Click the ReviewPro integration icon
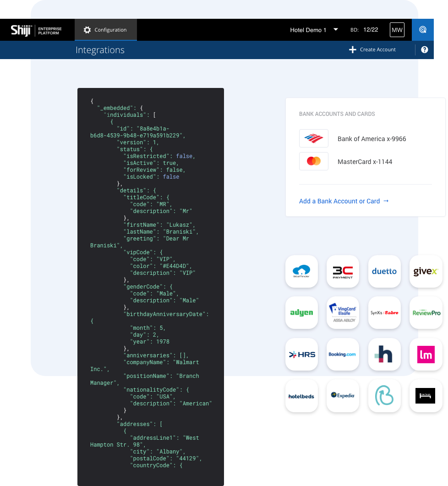The image size is (448, 486). (x=426, y=313)
